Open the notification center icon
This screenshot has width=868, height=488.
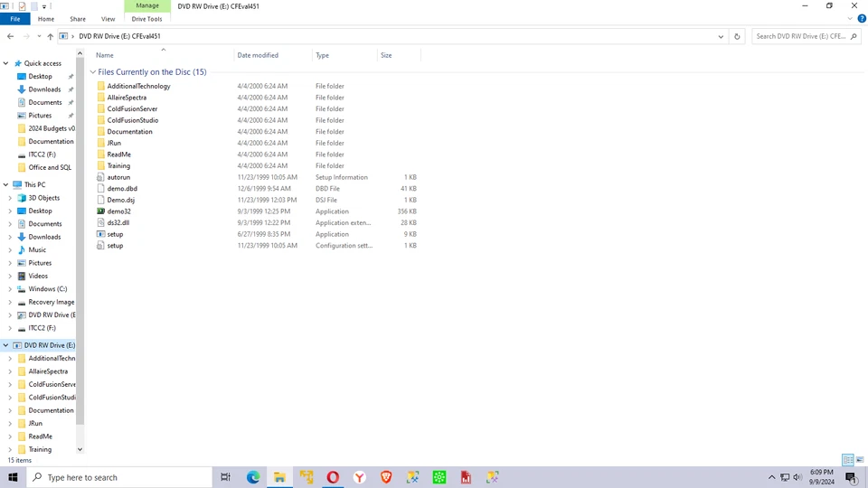point(852,477)
